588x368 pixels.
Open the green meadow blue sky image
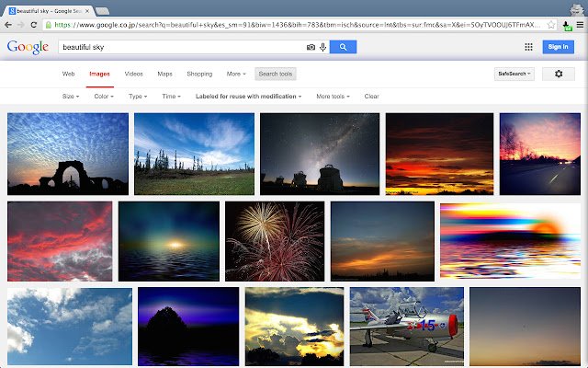pos(194,154)
